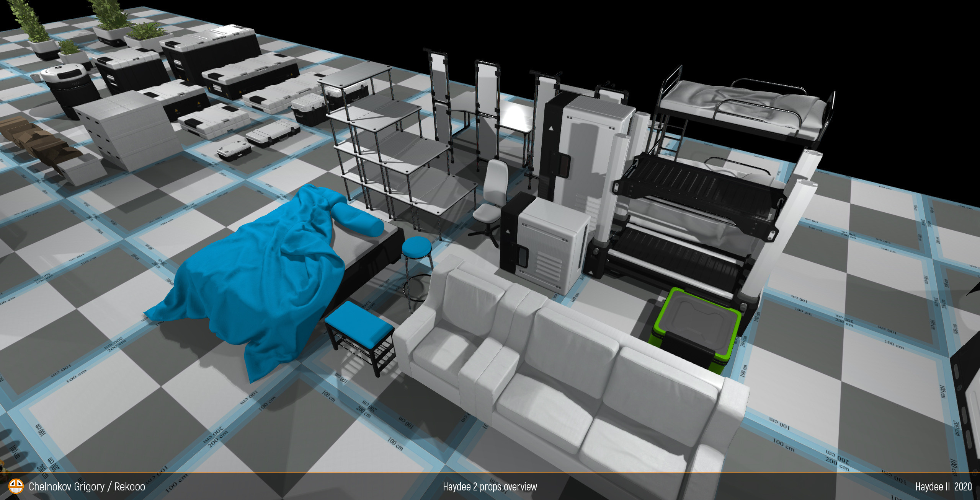Image resolution: width=980 pixels, height=500 pixels.
Task: Select the green-rimmed cooler box
Action: tap(695, 325)
